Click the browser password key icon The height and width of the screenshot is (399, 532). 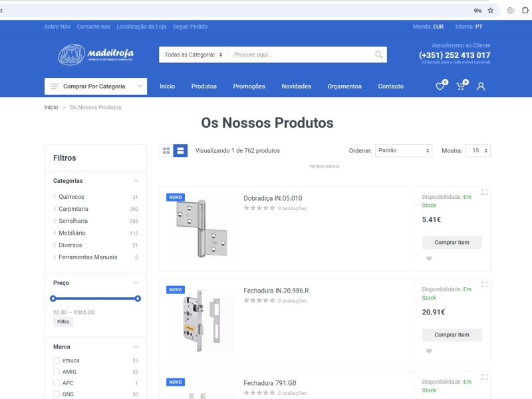477,11
